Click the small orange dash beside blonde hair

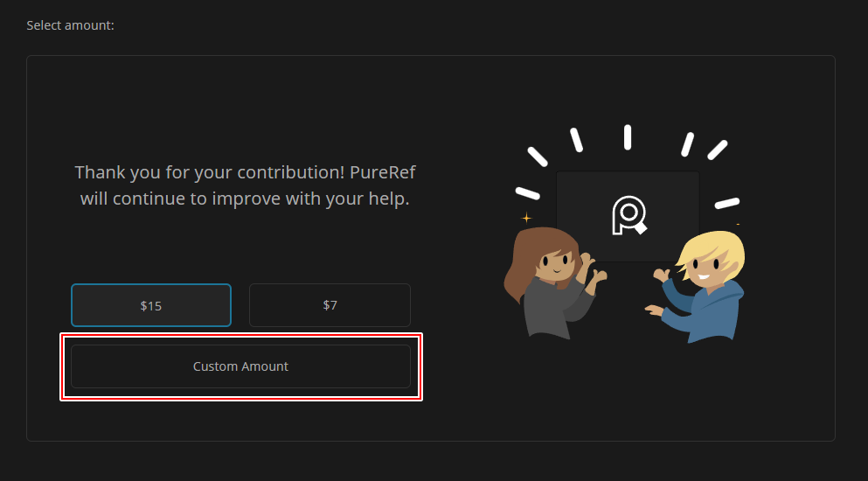click(738, 225)
